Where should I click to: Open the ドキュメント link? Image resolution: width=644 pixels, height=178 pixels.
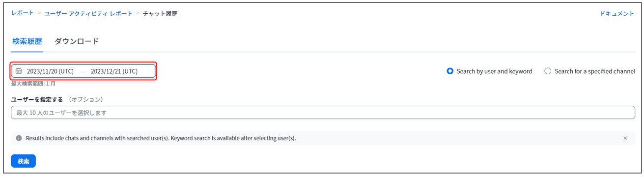617,14
